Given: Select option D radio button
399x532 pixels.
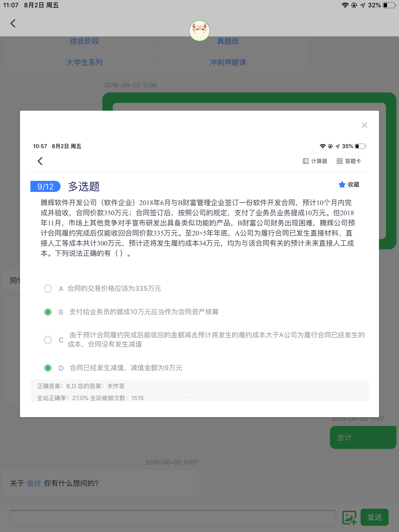Looking at the screenshot, I should click(48, 368).
